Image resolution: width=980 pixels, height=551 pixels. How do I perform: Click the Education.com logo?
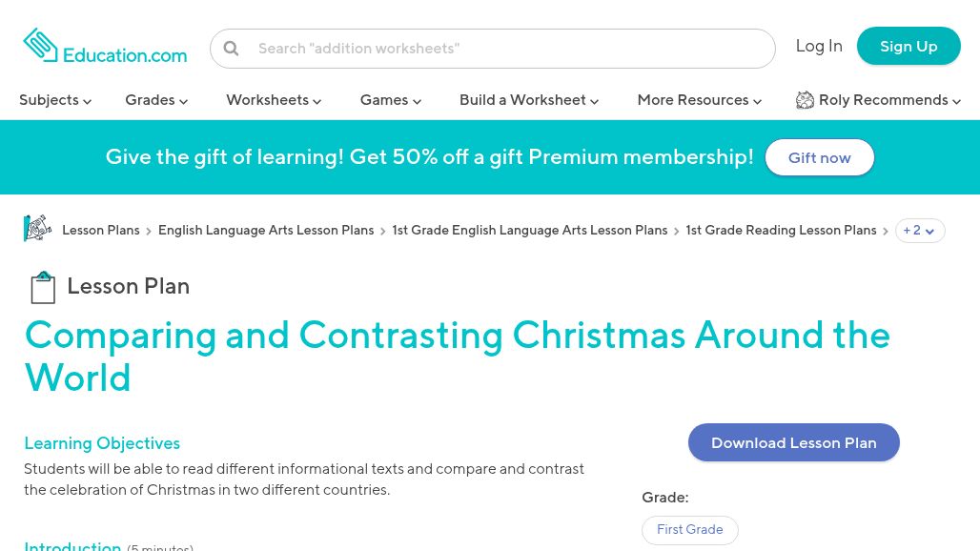point(105,46)
